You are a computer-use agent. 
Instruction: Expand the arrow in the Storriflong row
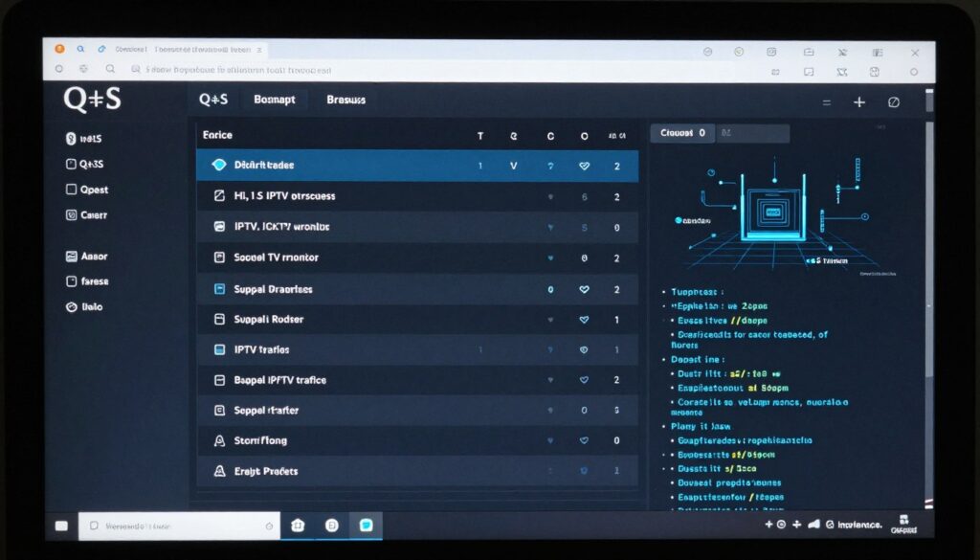[550, 440]
